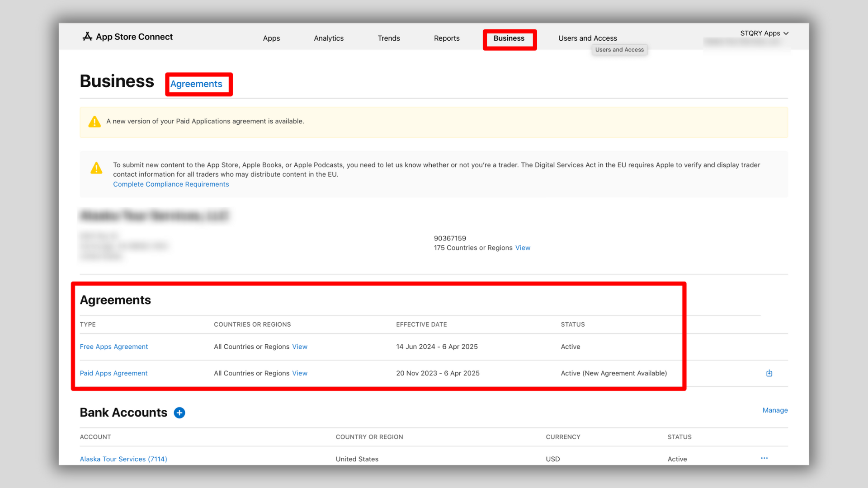Screen dimensions: 868x488
Task: Open more options for Alaska Tour Services account
Action: pos(764,458)
